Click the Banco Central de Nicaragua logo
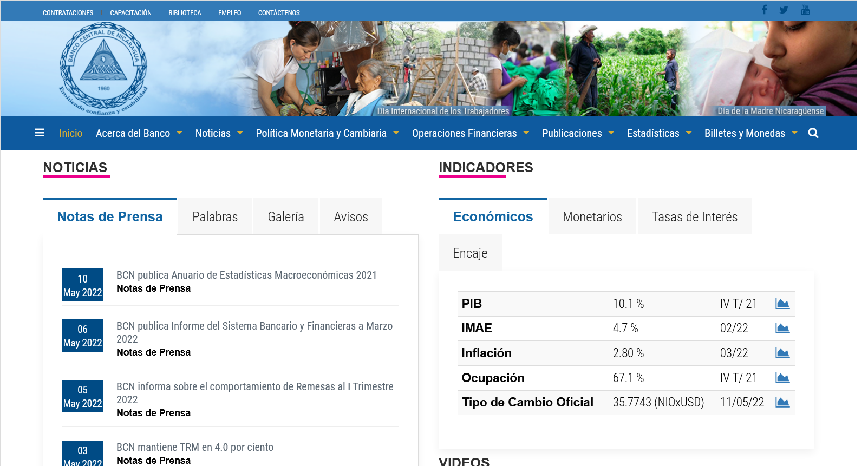Screen dimensions: 868x466 click(x=103, y=68)
